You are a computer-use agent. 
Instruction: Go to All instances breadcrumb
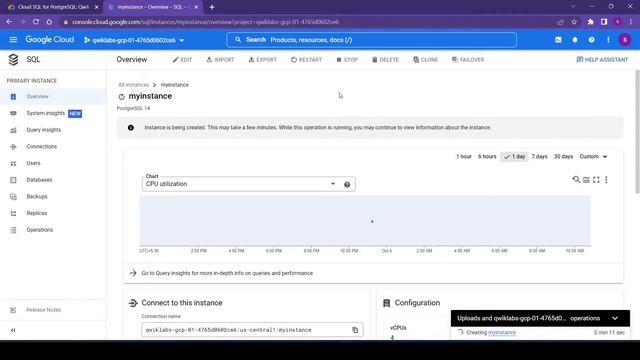coord(133,85)
